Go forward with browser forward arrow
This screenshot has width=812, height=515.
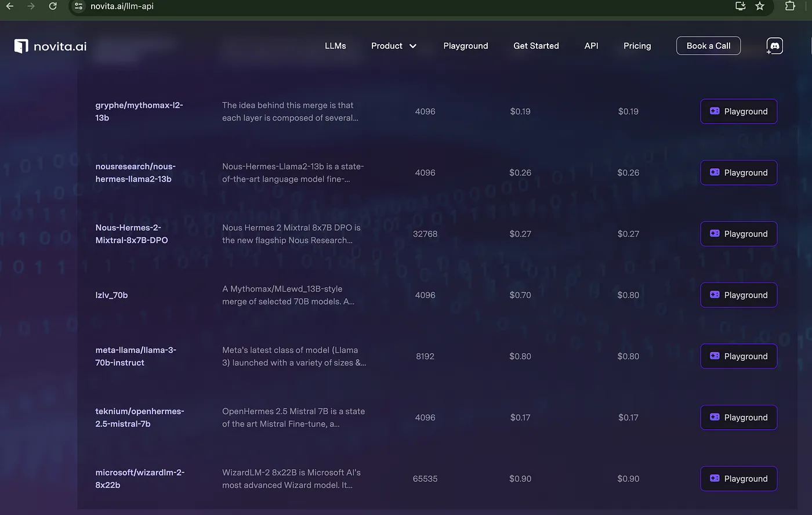pyautogui.click(x=31, y=6)
